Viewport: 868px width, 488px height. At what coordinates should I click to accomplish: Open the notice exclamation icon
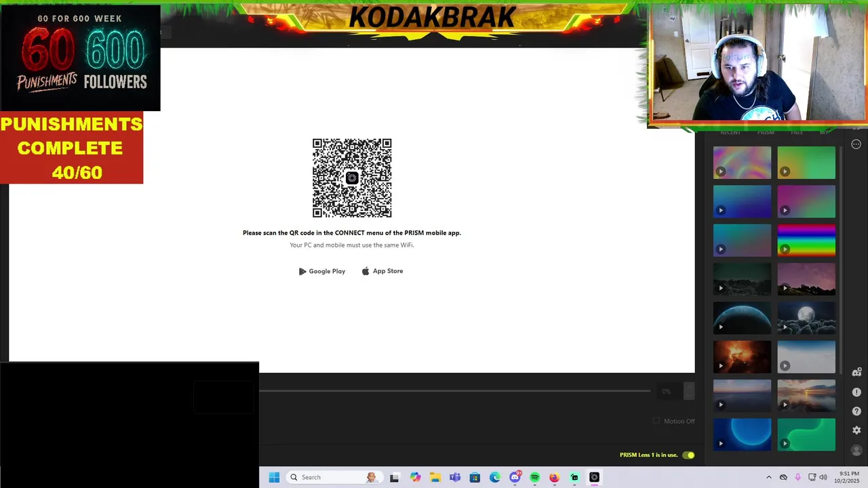(x=856, y=392)
